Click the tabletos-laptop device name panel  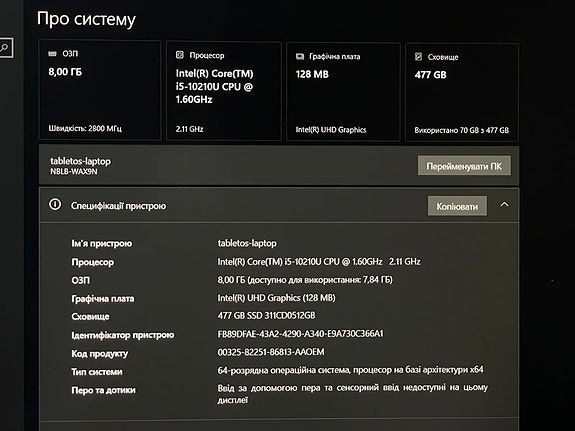tap(279, 165)
